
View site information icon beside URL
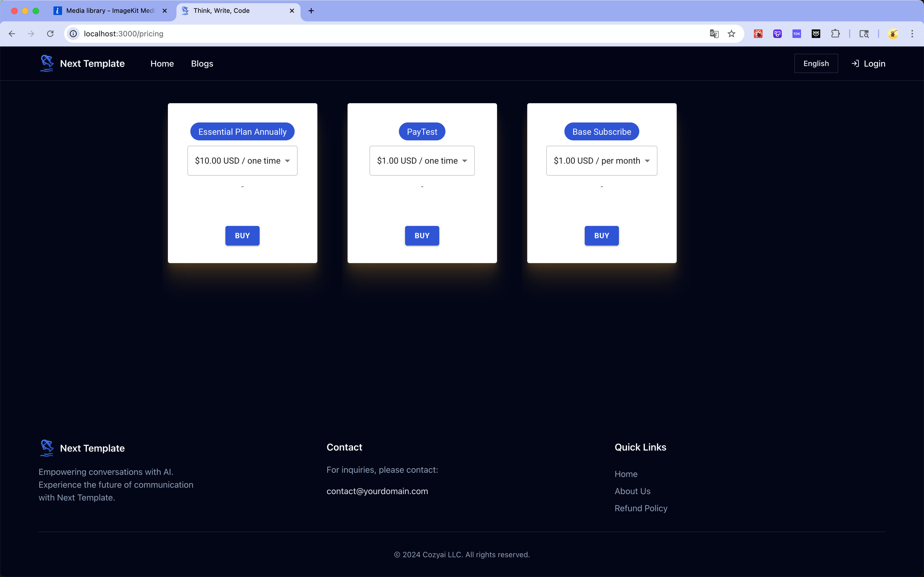tap(73, 34)
